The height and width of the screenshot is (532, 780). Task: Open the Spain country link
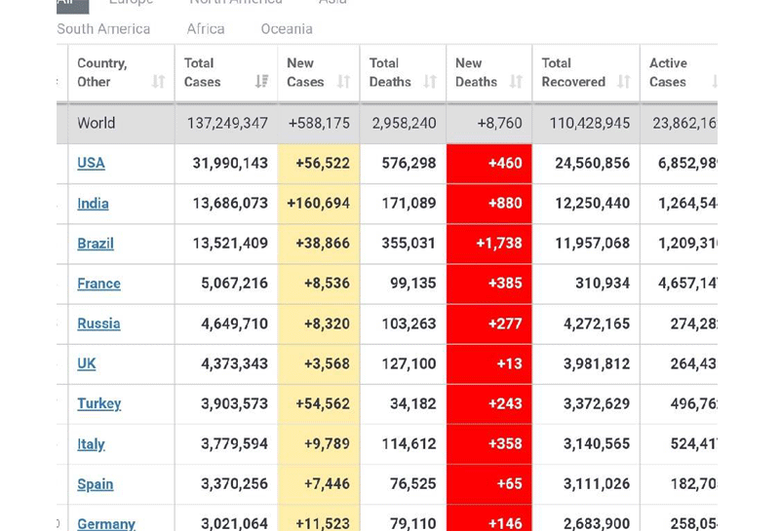(95, 484)
